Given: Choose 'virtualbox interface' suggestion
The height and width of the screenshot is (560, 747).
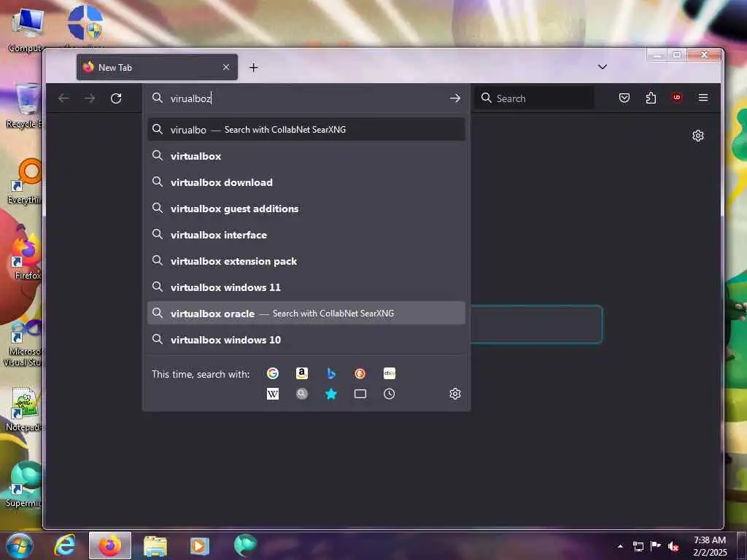Looking at the screenshot, I should click(306, 234).
